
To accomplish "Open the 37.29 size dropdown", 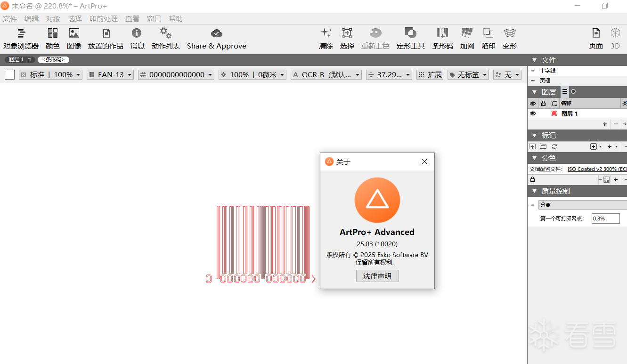I will [x=389, y=74].
